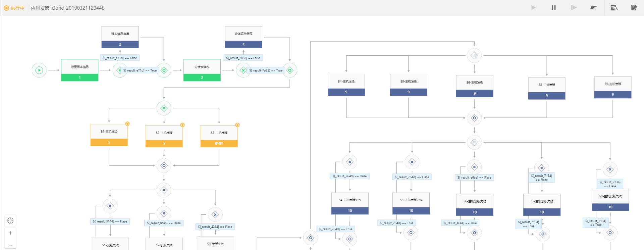Open the 检查版本信息 node numbered 1
The image size is (644, 250).
pyautogui.click(x=80, y=70)
